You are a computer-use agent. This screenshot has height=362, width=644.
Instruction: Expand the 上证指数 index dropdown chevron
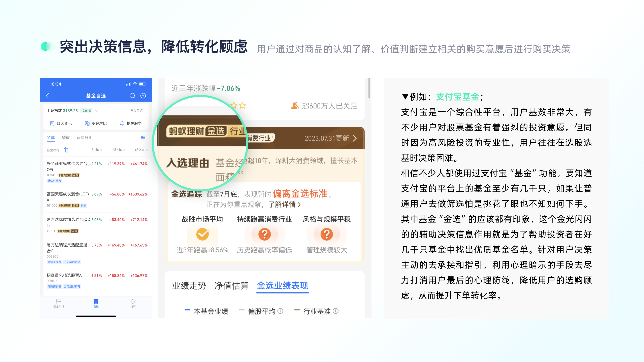click(x=97, y=111)
